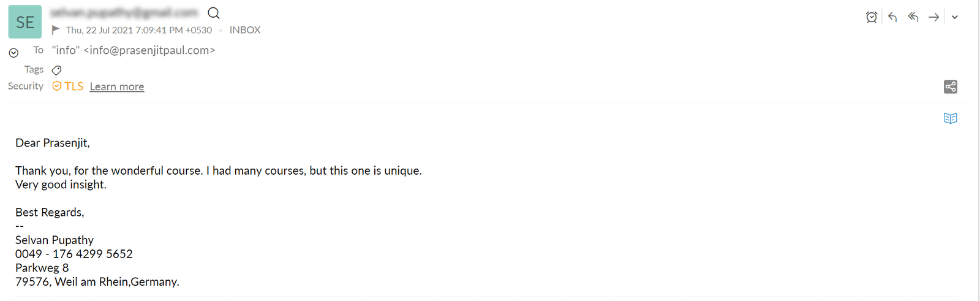Add a tag using the tag icon

[56, 70]
